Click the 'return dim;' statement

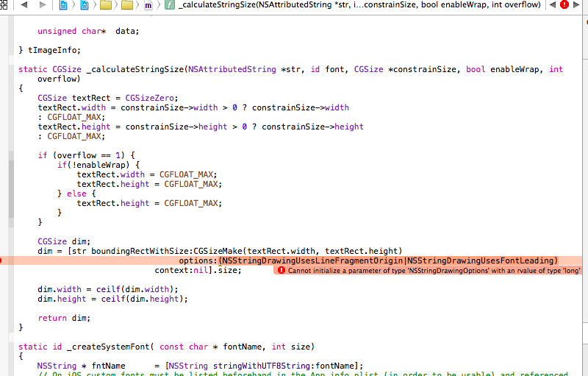tap(64, 318)
